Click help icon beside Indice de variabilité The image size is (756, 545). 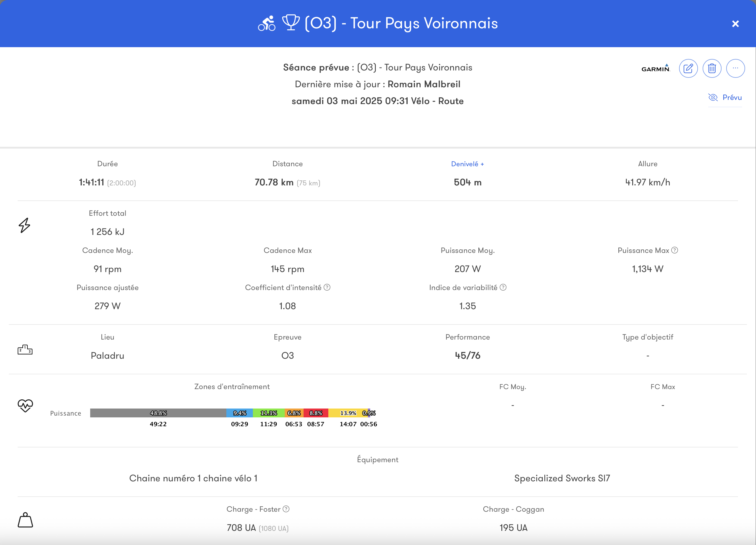click(503, 287)
